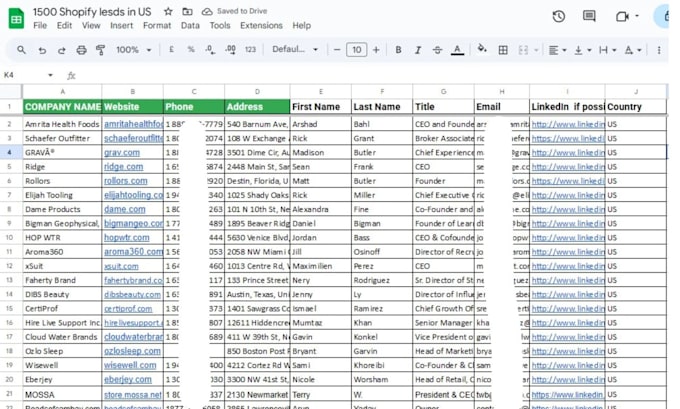This screenshot has width=680, height=409.
Task: Open the ridge.com website link
Action: (x=124, y=167)
